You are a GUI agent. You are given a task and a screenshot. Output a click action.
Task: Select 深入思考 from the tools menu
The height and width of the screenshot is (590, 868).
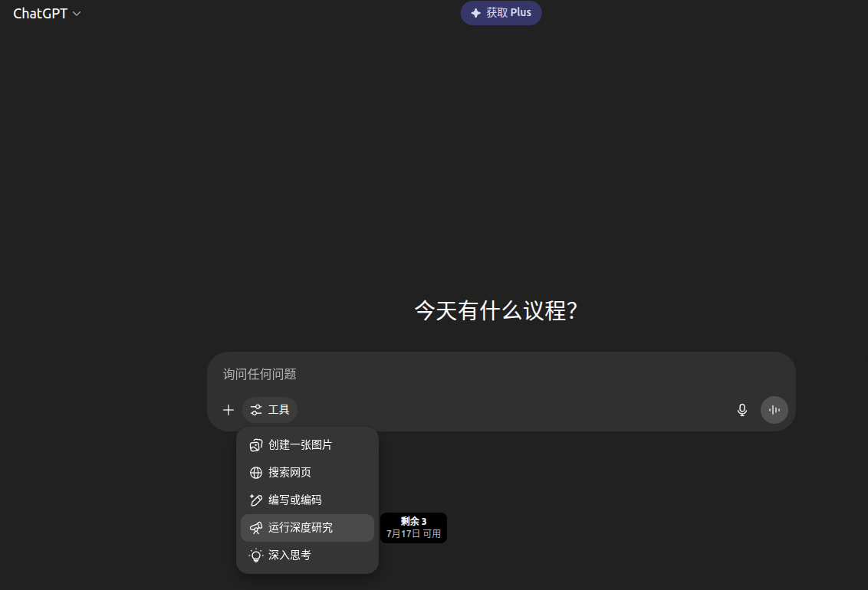(x=307, y=556)
